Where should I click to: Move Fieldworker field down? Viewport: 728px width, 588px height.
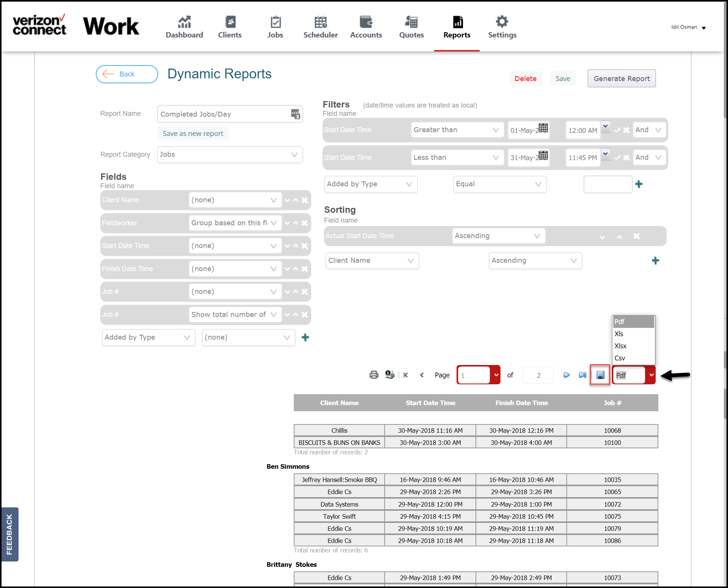click(287, 223)
